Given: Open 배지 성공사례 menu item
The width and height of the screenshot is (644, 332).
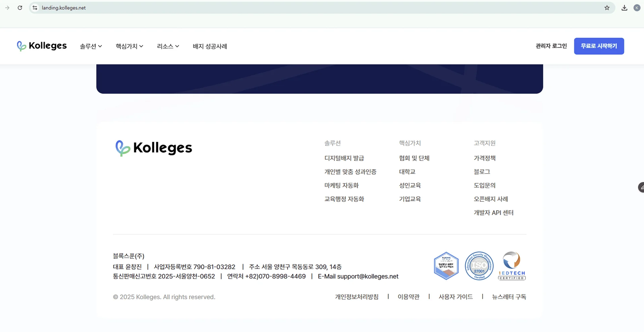Looking at the screenshot, I should [210, 46].
